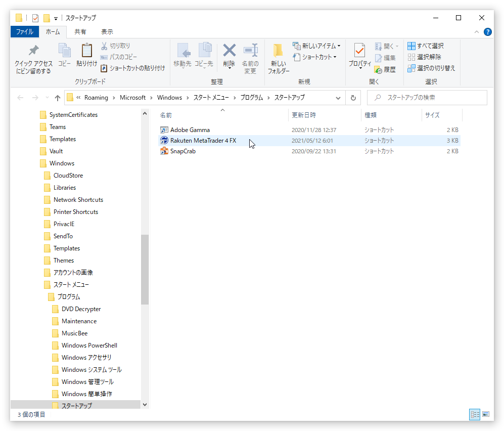Screen dimensions: 504x431
Task: Open the History (履歴) item
Action: pyautogui.click(x=385, y=69)
